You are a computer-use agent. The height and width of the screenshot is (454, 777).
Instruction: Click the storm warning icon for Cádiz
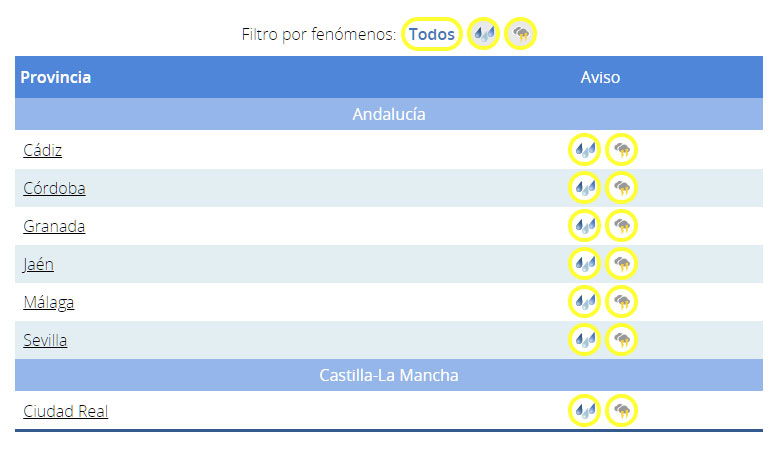tap(621, 149)
